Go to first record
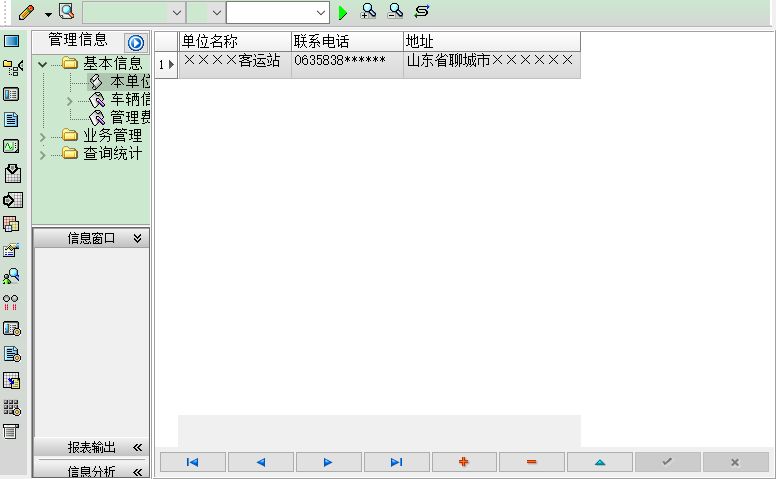 193,462
